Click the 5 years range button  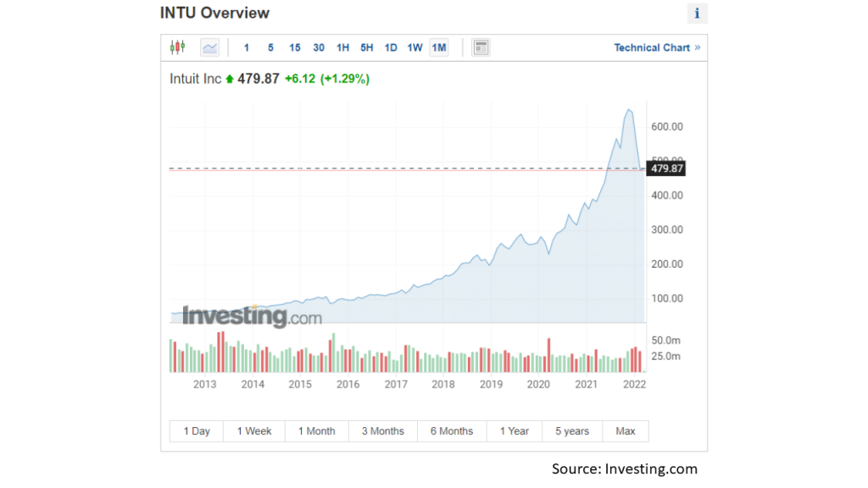pyautogui.click(x=572, y=431)
